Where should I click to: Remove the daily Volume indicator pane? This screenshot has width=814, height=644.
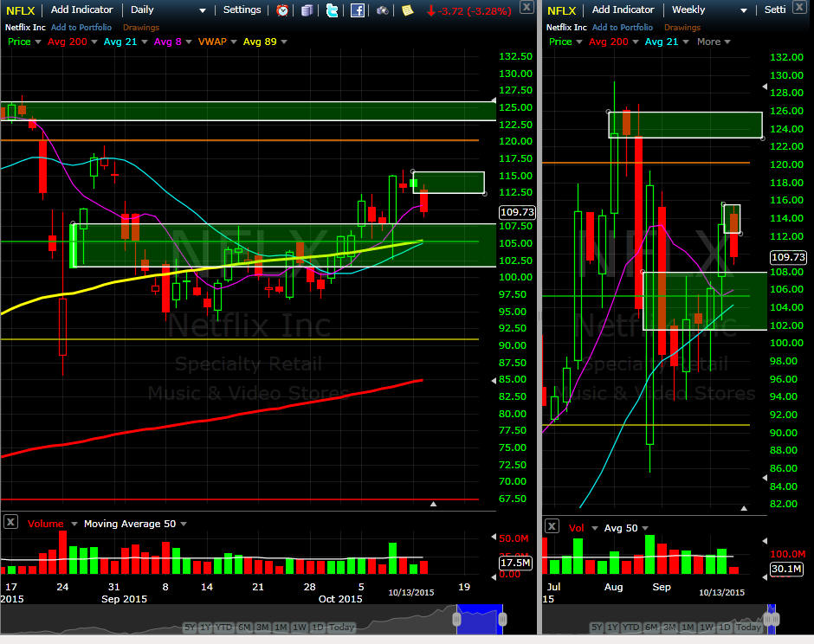click(10, 522)
